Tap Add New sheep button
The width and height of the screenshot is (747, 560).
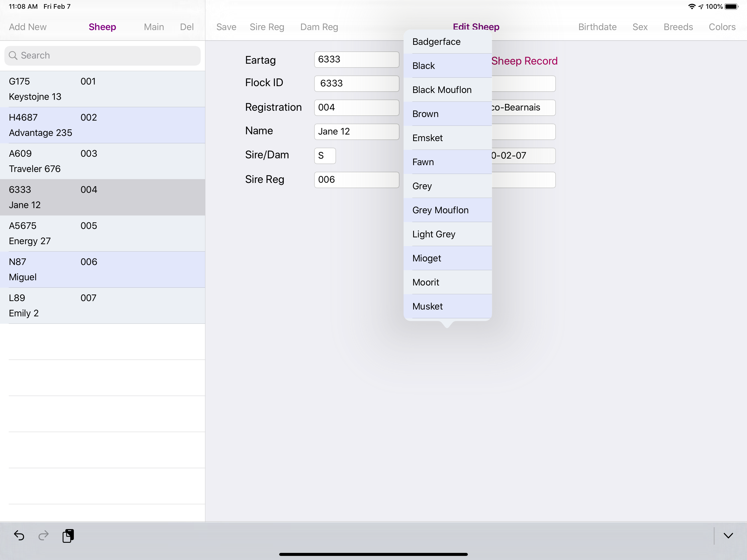(28, 27)
